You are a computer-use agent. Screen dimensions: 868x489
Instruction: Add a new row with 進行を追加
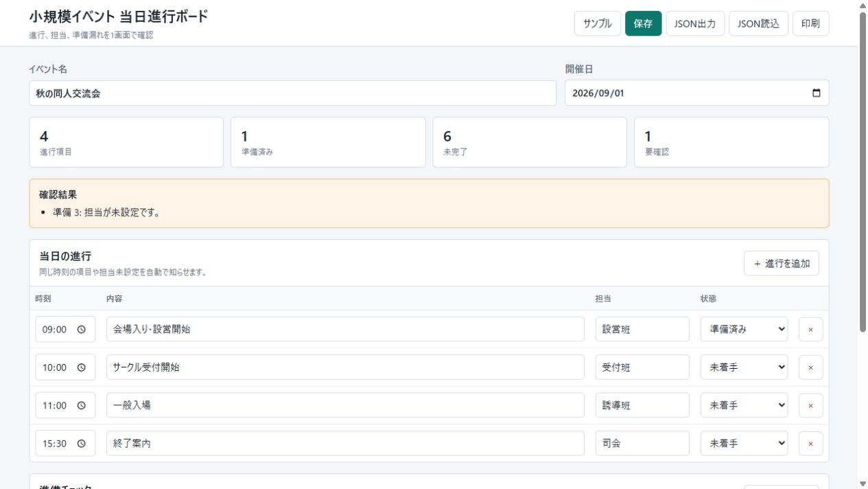tap(781, 263)
